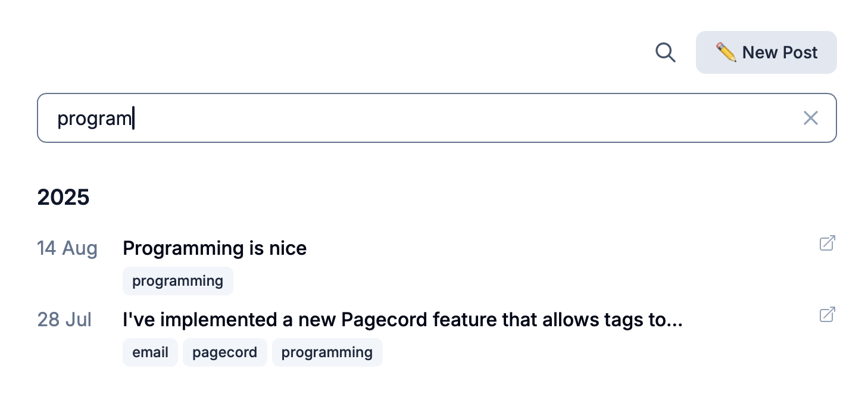Clear the search field with the X icon
The width and height of the screenshot is (868, 406).
810,118
